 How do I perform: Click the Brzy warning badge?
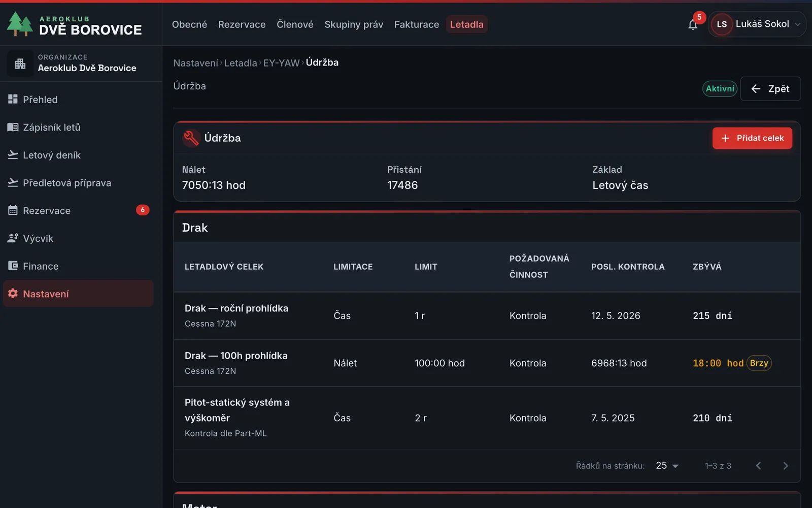759,363
